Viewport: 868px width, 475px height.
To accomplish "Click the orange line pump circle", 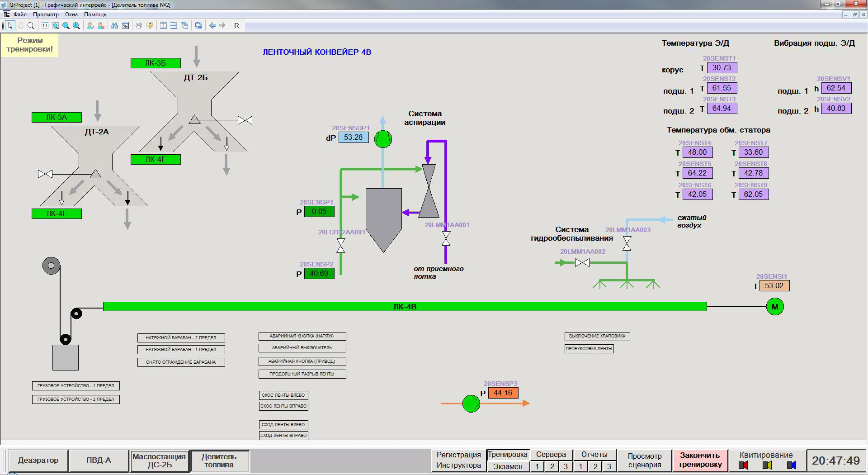I will tap(471, 404).
